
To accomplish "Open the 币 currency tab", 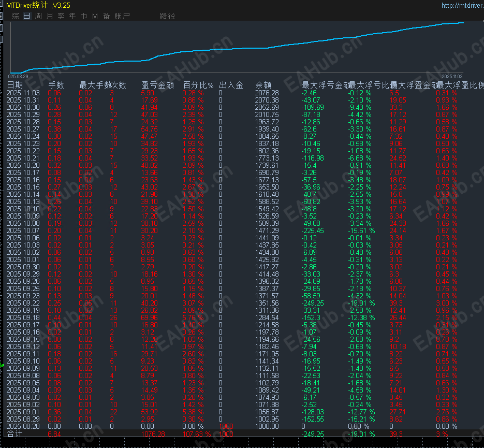I will pos(84,16).
